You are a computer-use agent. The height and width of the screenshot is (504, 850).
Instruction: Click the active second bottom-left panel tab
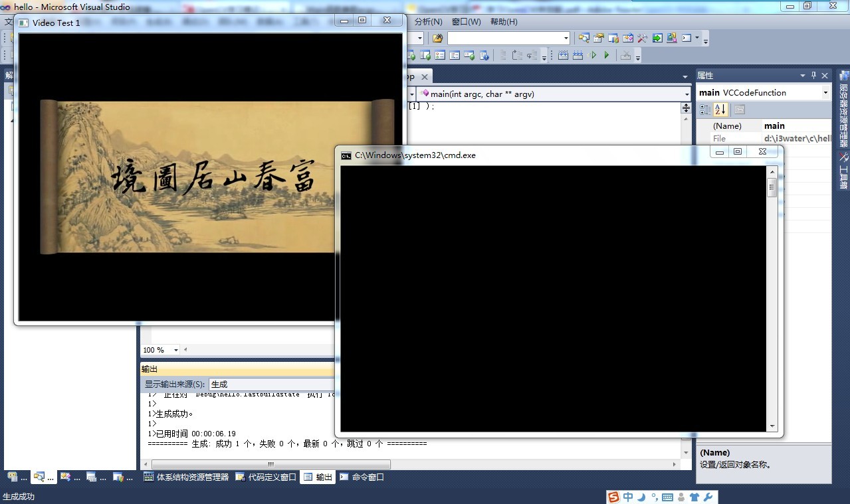[43, 477]
